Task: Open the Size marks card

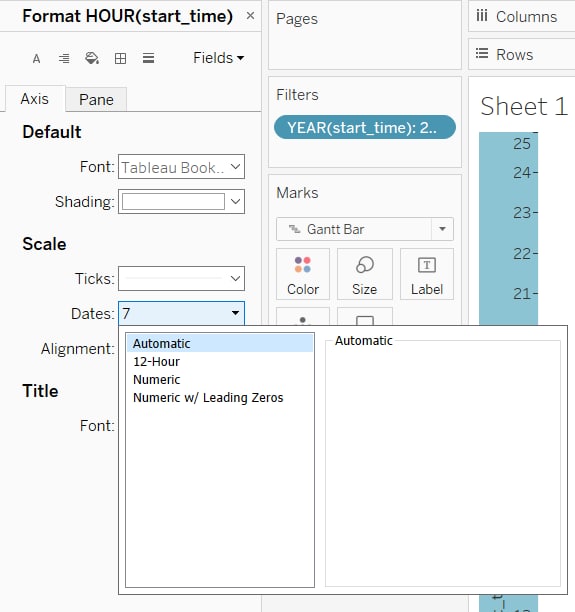Action: click(x=365, y=274)
